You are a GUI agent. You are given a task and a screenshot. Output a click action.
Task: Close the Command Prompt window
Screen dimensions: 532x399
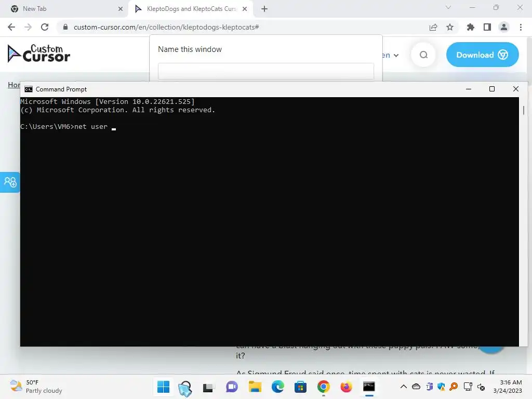(x=516, y=89)
